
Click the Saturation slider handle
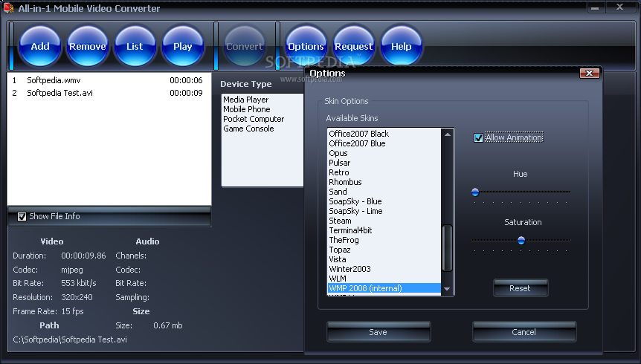[x=521, y=240]
